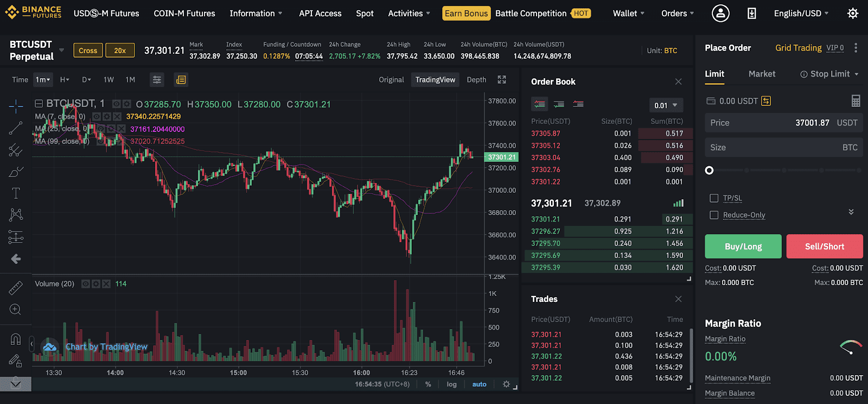The height and width of the screenshot is (404, 868).
Task: Switch to the Market order tab
Action: coord(762,74)
